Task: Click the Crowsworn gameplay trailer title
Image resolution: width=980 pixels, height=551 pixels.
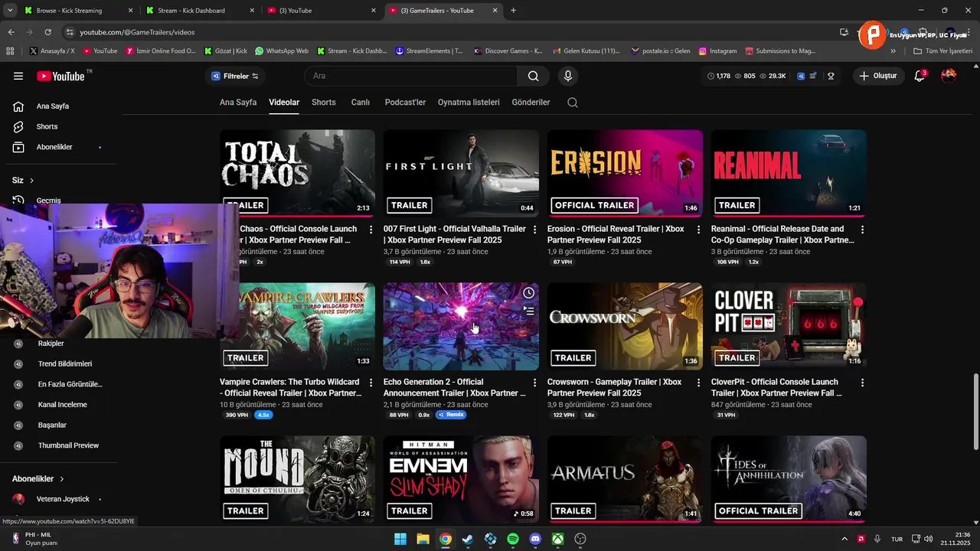Action: tap(614, 387)
